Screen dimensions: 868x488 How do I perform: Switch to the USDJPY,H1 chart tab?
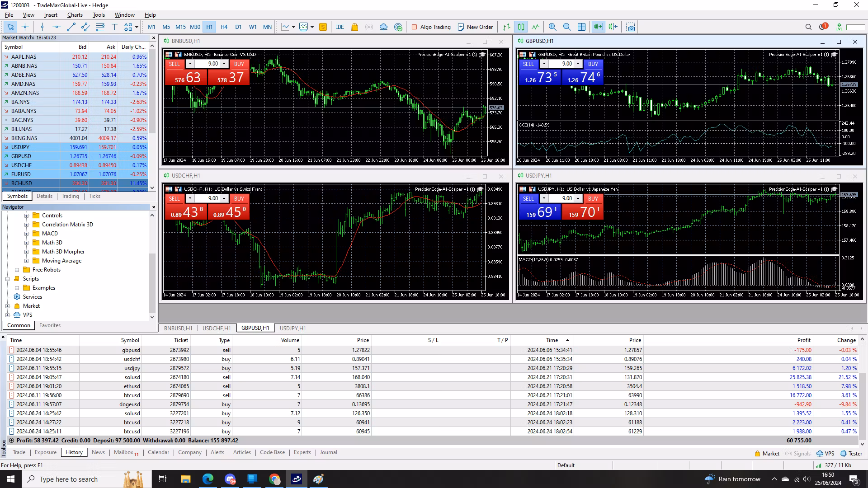point(292,328)
